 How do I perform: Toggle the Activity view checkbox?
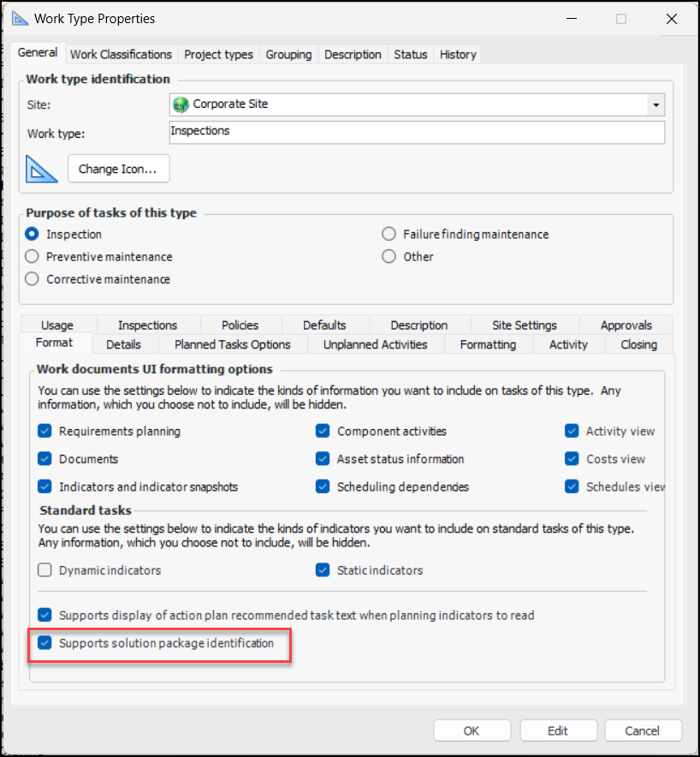coord(572,431)
